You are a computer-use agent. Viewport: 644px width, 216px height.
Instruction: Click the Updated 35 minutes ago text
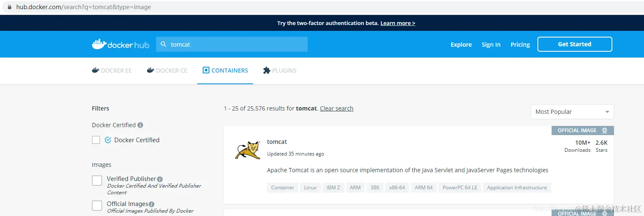pyautogui.click(x=296, y=154)
